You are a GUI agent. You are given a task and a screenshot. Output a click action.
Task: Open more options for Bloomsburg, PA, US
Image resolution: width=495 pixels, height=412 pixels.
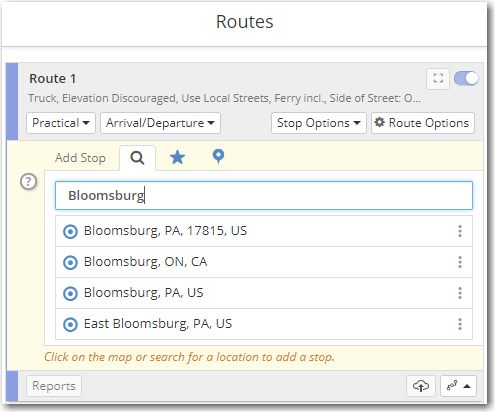[460, 293]
